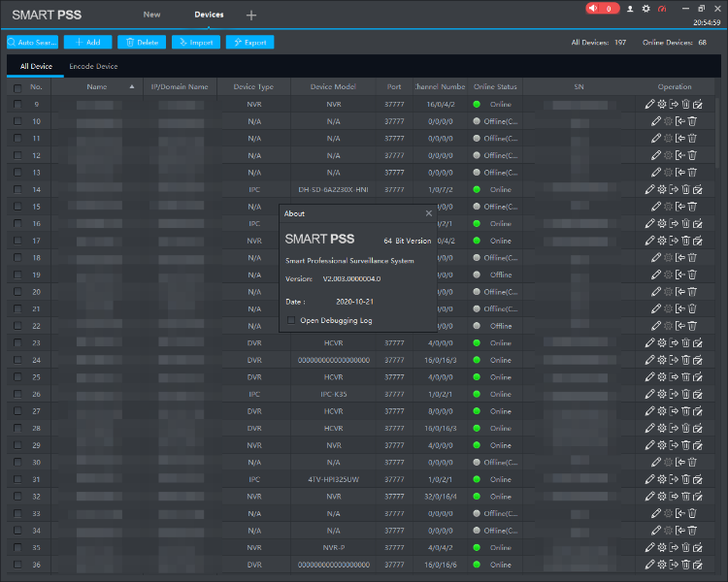The height and width of the screenshot is (582, 728).
Task: Open the user account icon in the title bar
Action: click(630, 9)
